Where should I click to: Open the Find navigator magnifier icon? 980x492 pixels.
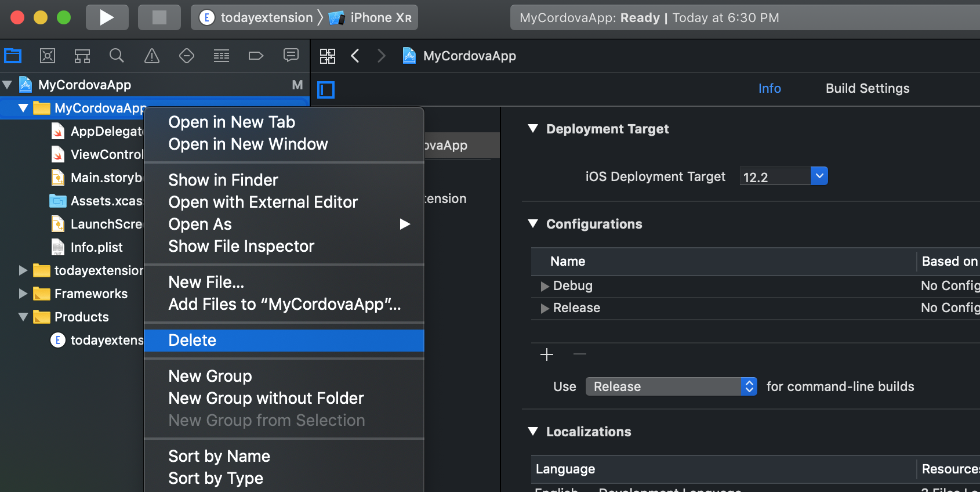click(117, 56)
